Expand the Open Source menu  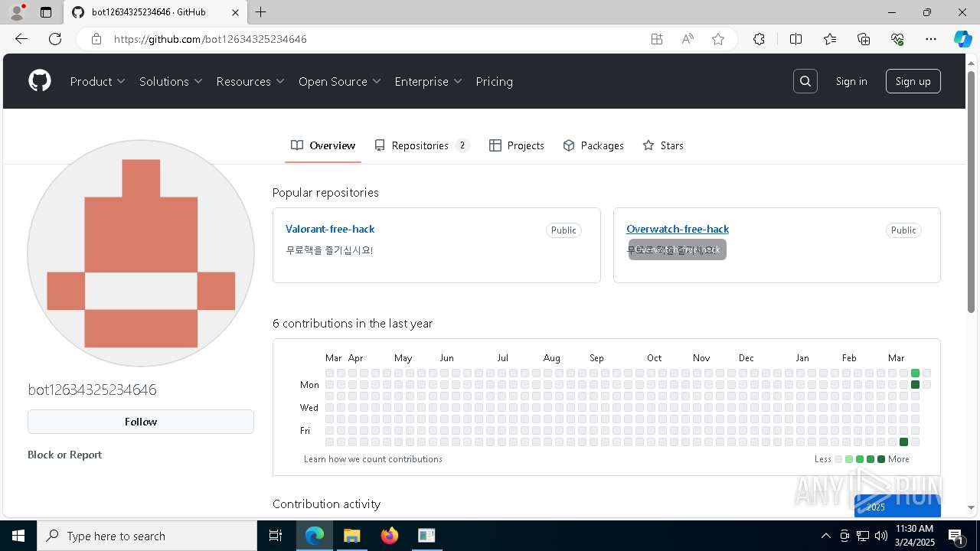click(340, 81)
